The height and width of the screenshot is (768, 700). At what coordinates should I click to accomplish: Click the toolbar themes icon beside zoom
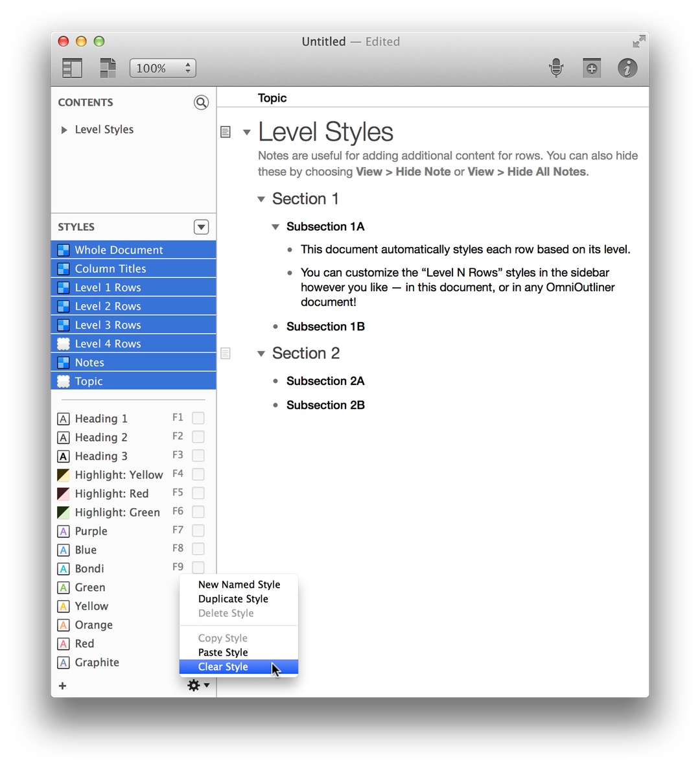[108, 68]
